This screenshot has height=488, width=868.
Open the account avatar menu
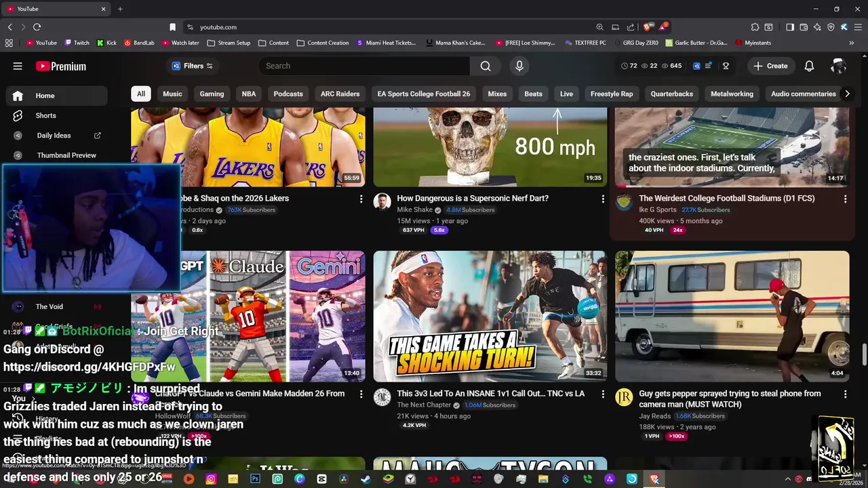[x=839, y=66]
